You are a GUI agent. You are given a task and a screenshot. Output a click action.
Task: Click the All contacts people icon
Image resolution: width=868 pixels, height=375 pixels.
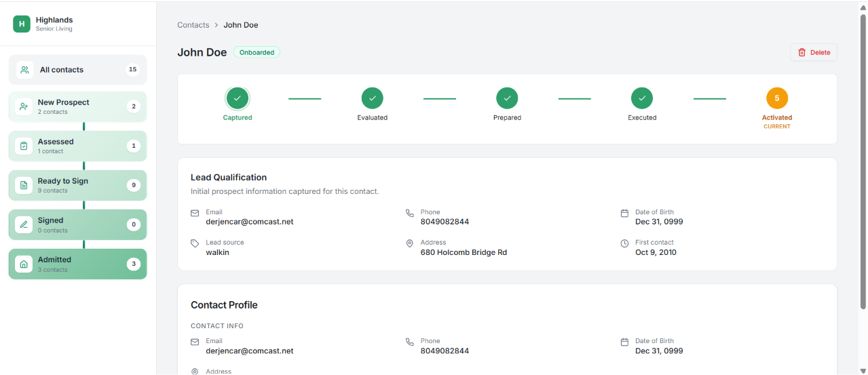tap(24, 70)
